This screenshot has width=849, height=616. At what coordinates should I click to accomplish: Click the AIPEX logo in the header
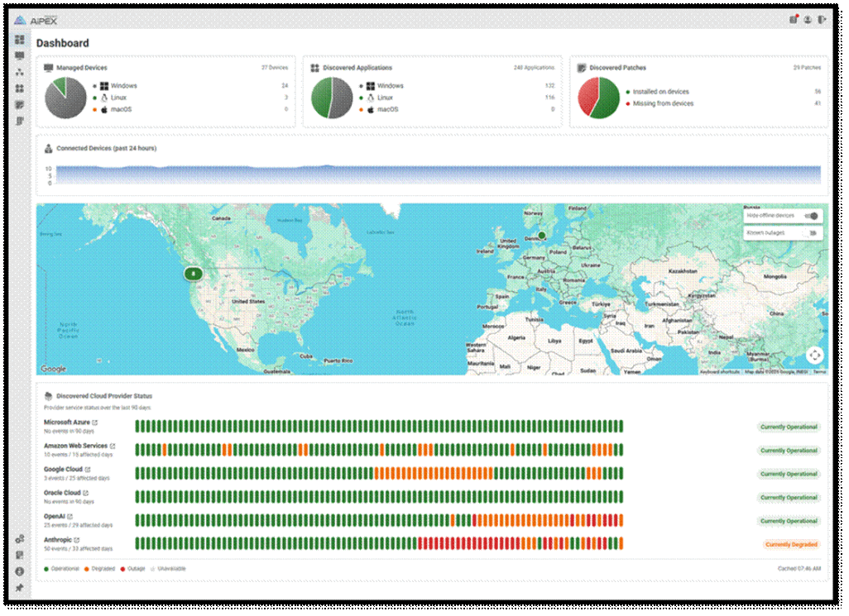click(36, 21)
